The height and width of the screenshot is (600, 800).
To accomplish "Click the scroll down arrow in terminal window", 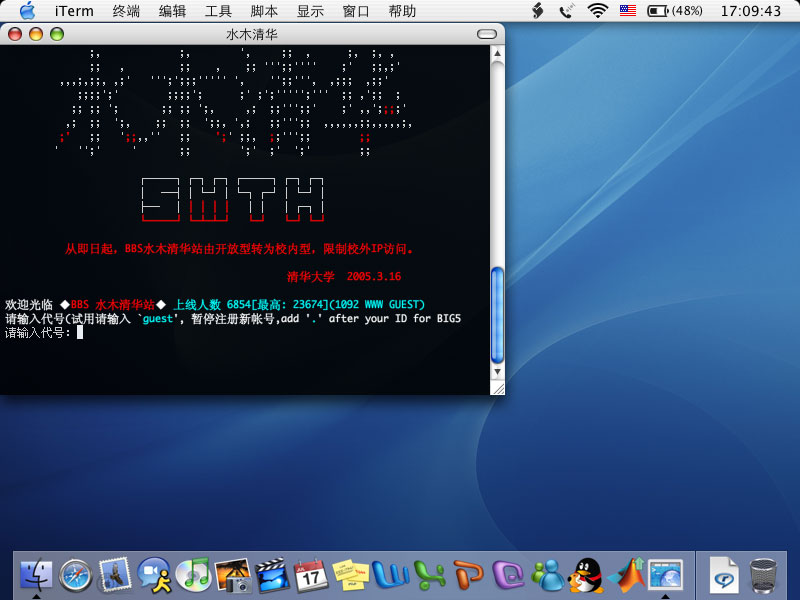I will [497, 372].
